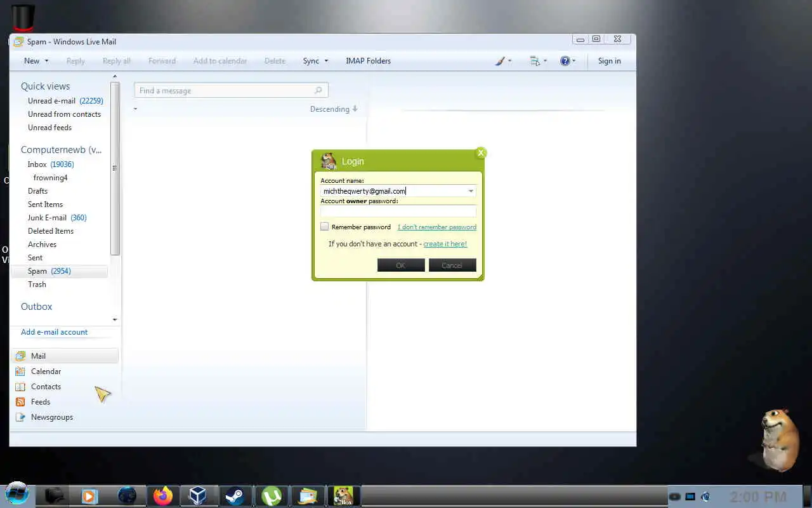This screenshot has height=508, width=812.
Task: Open the dark globe taskbar icon
Action: coord(127,495)
